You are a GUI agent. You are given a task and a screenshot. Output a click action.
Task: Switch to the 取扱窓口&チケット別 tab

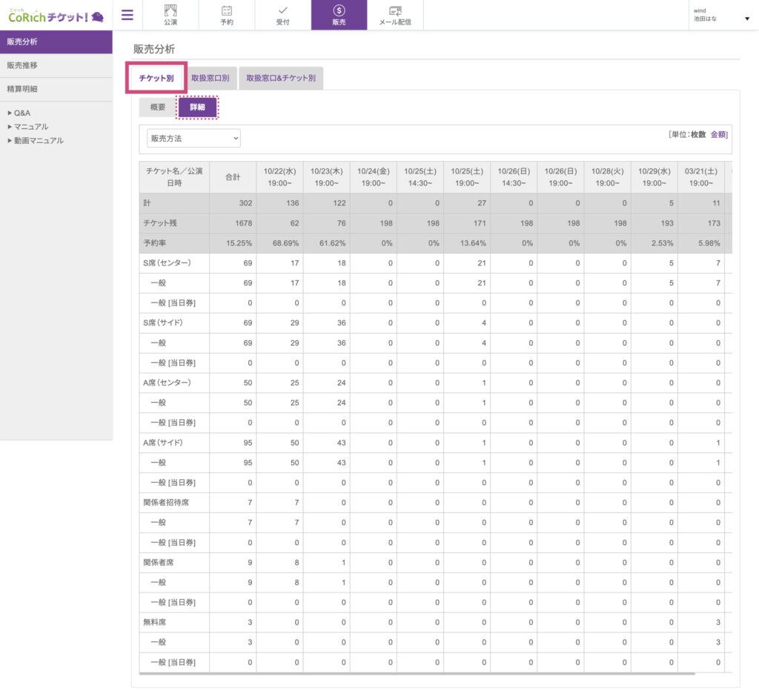click(x=280, y=78)
